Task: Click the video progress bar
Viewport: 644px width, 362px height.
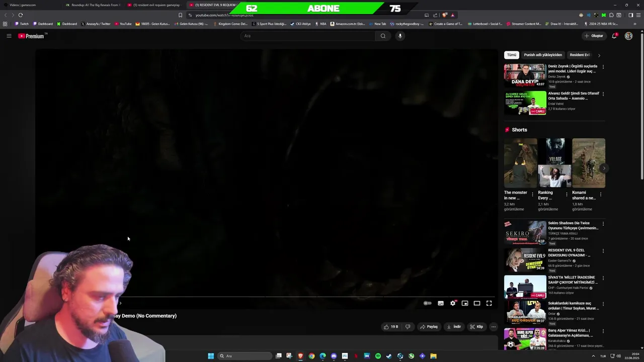Action: point(267,296)
